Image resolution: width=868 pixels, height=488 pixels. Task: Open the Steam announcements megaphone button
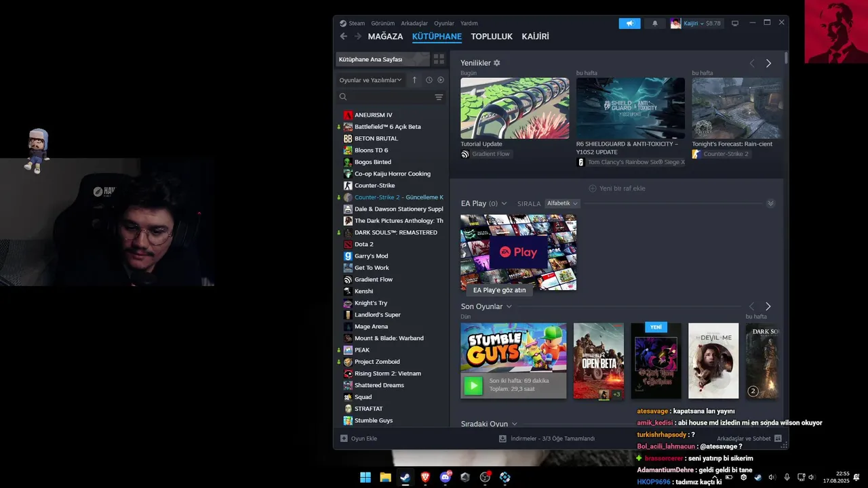[629, 23]
